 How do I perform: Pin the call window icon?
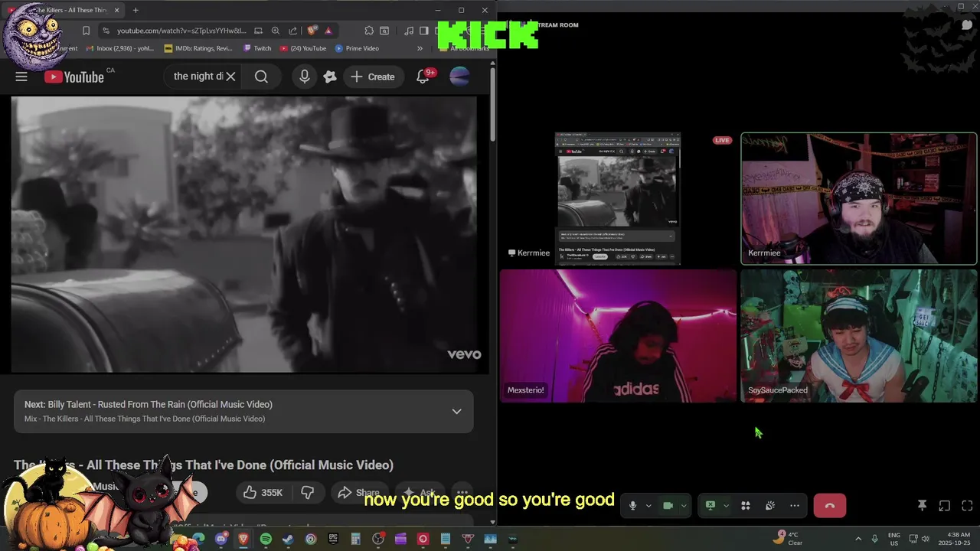point(922,506)
